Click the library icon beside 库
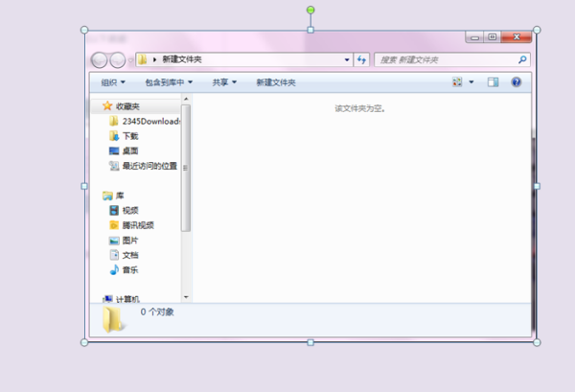575x392 pixels. (x=107, y=196)
